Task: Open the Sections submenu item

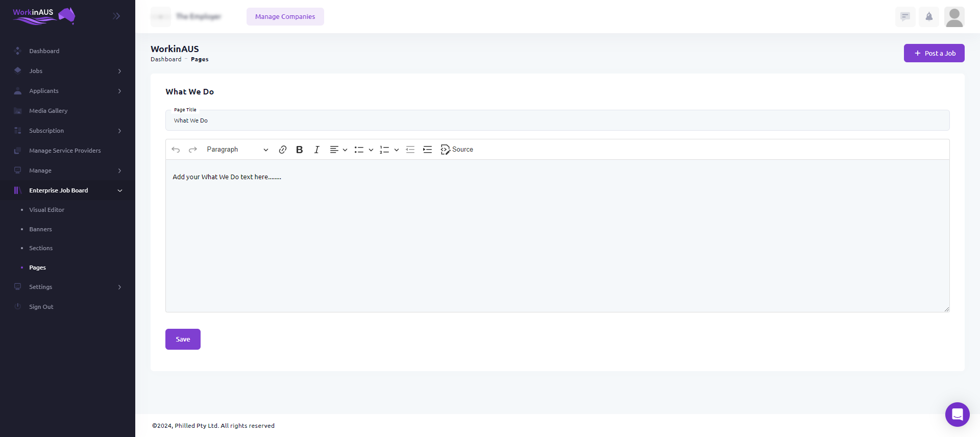Action: point(41,248)
